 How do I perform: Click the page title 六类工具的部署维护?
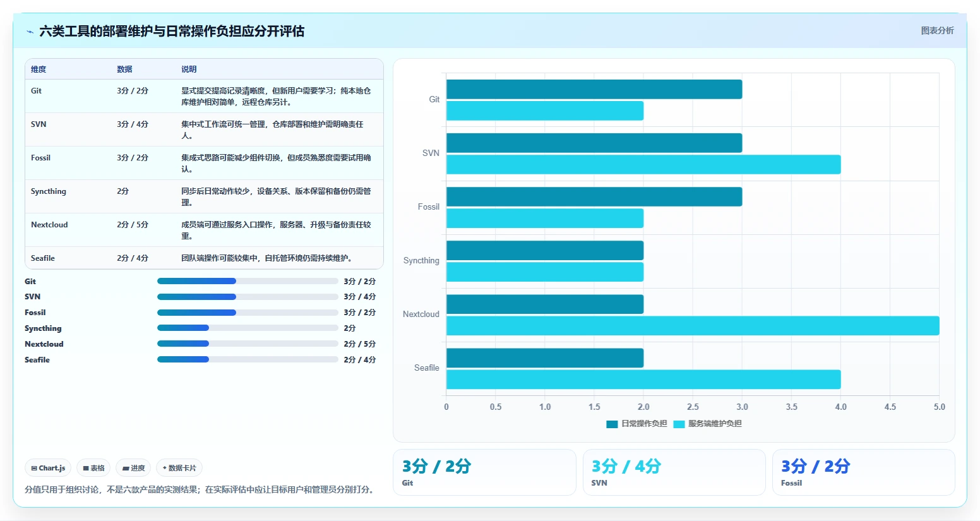tap(172, 31)
